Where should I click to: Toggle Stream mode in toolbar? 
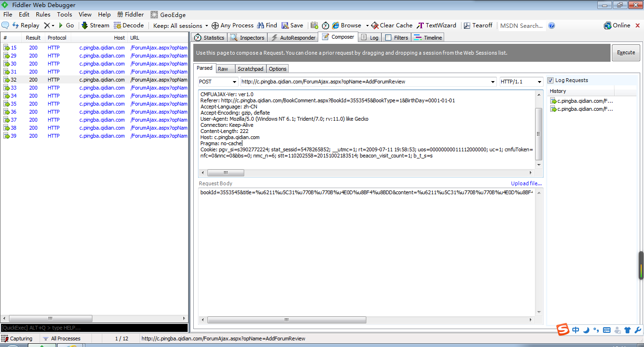point(95,25)
